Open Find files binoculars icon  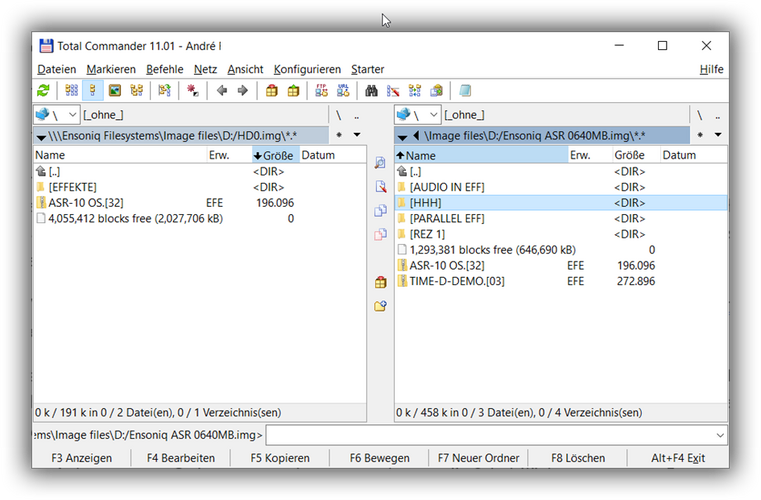pos(371,90)
